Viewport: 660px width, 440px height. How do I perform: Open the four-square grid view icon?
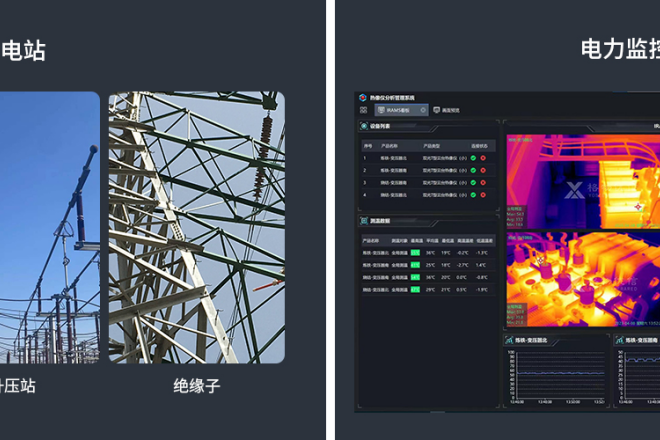click(x=364, y=110)
